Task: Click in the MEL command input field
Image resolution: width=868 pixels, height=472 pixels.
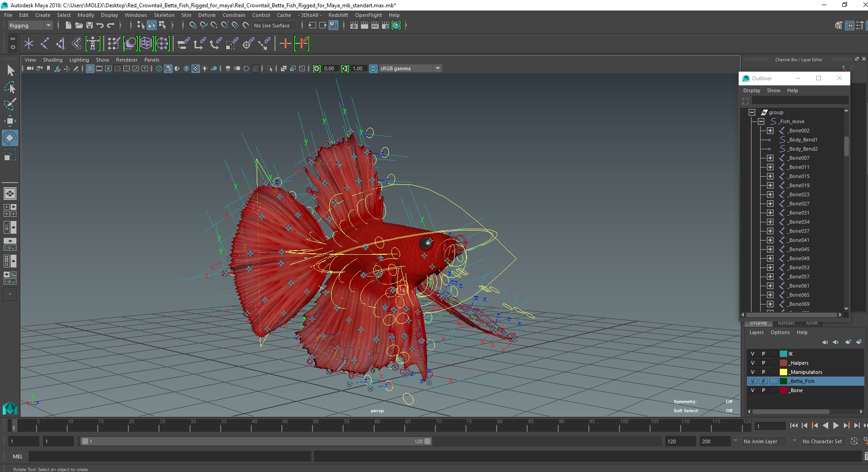Action: coord(170,456)
